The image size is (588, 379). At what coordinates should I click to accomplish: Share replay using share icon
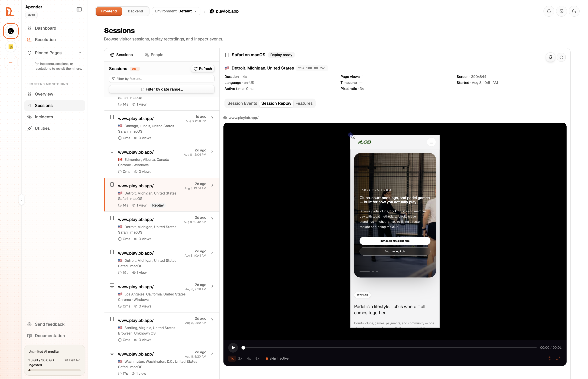[x=549, y=358]
